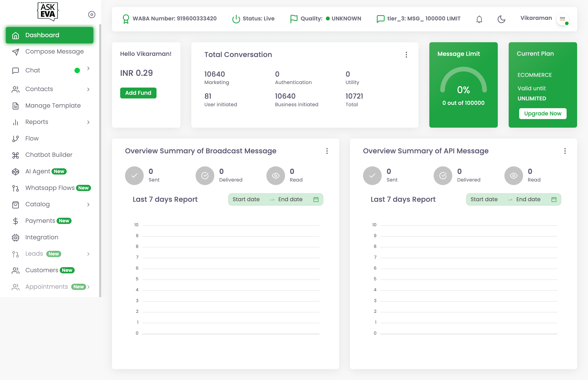
Task: Open the Flow menu item
Action: point(32,138)
